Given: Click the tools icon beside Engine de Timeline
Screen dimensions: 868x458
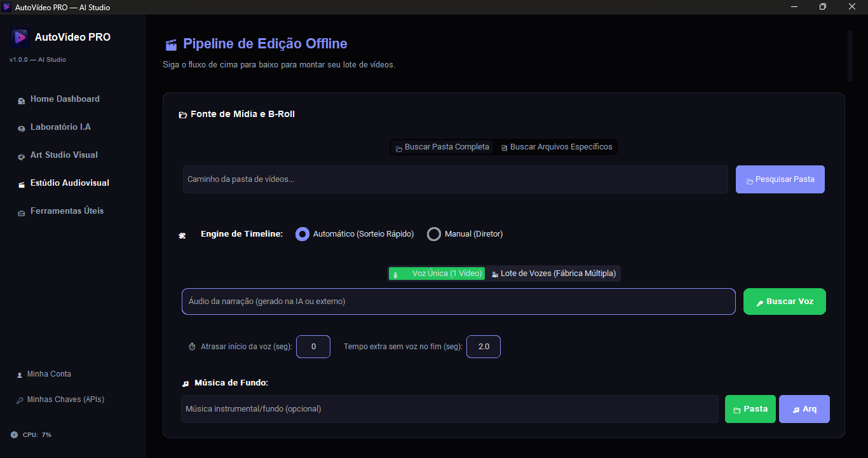Looking at the screenshot, I should coord(183,235).
